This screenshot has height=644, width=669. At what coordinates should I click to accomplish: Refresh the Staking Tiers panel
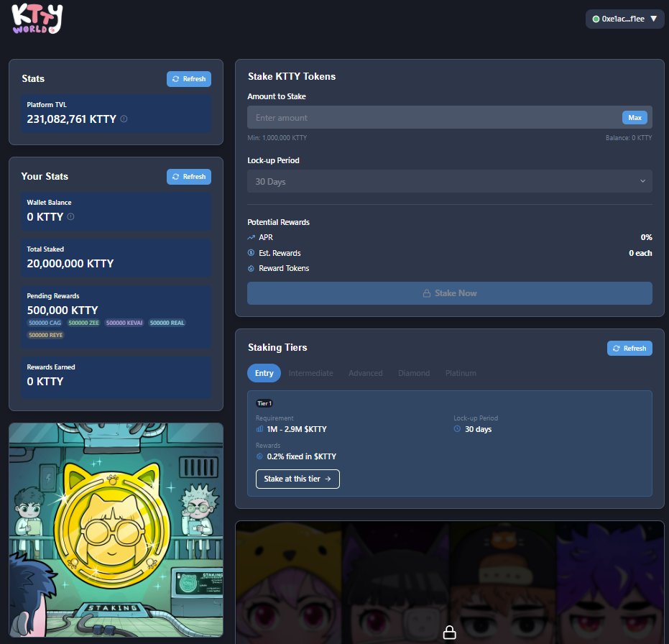tap(629, 349)
